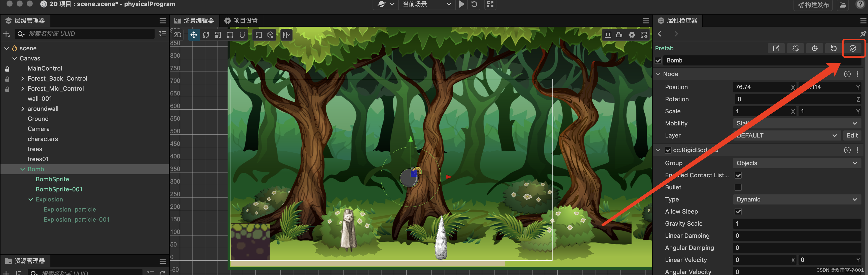This screenshot has width=868, height=275.
Task: Open the Type Dynamic dropdown
Action: click(x=797, y=199)
